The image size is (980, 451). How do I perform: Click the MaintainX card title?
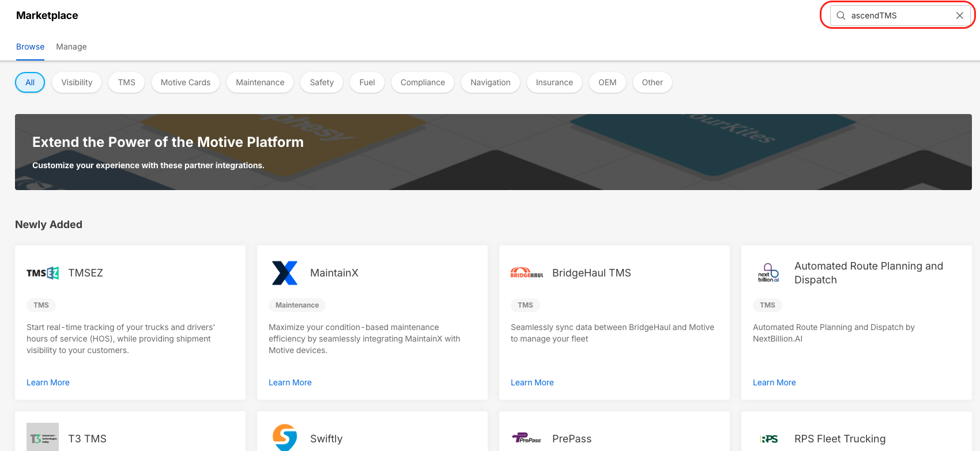point(334,273)
